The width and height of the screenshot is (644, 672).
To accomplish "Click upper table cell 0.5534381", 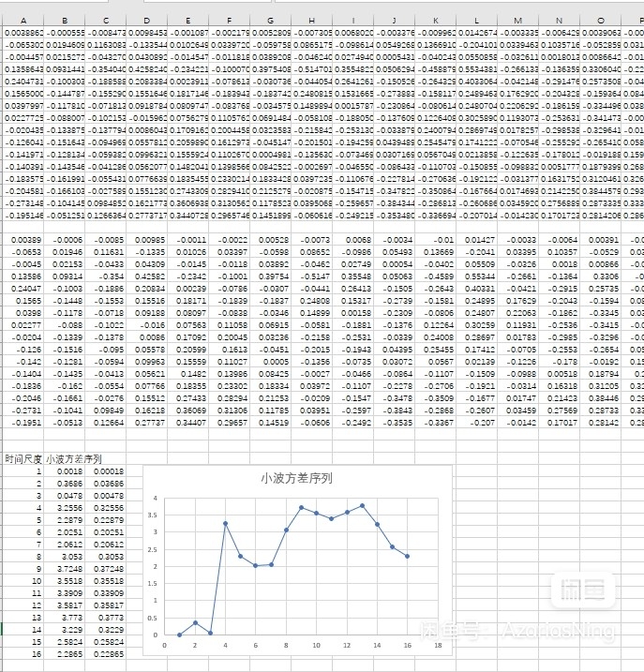I will pyautogui.click(x=476, y=69).
